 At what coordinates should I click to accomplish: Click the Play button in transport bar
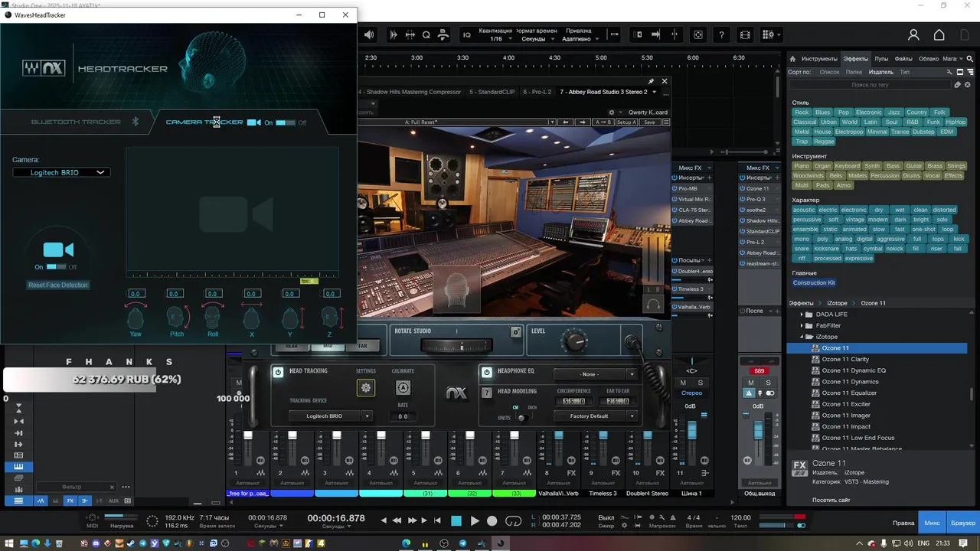click(474, 521)
